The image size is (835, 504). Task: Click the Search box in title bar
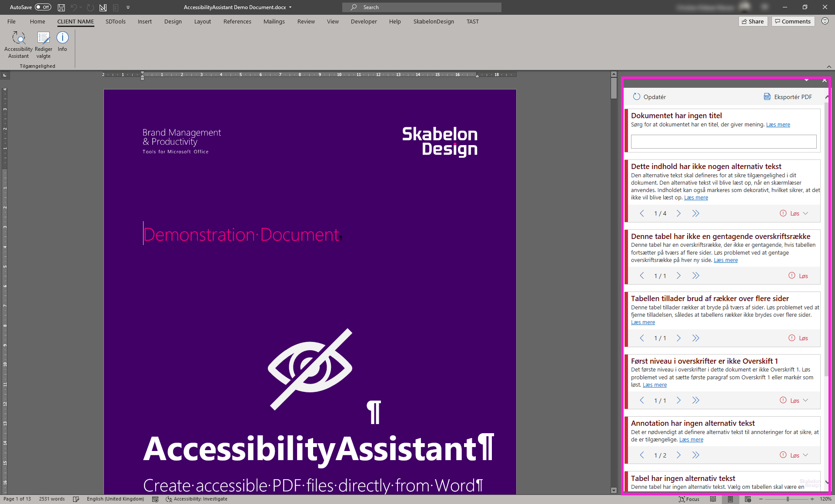(422, 7)
